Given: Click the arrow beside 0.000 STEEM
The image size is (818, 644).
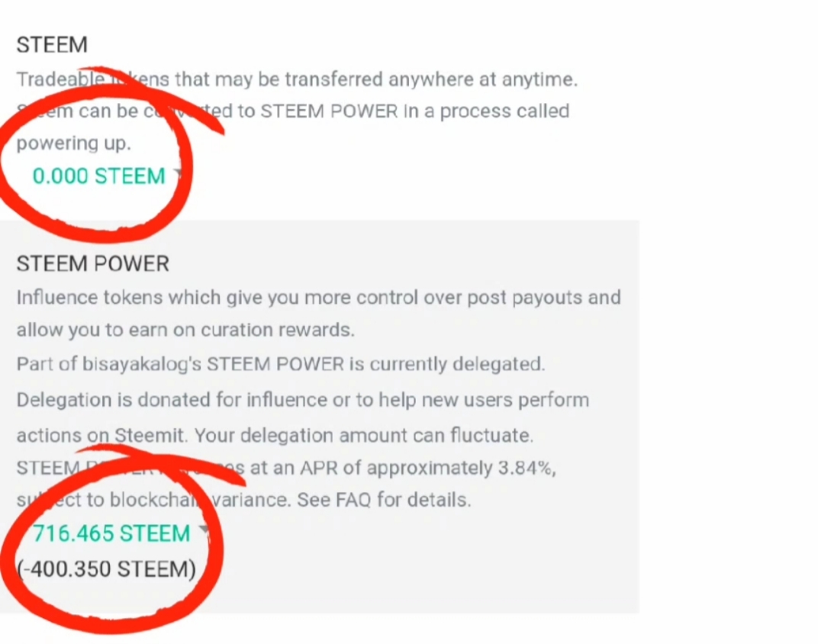Looking at the screenshot, I should (178, 175).
